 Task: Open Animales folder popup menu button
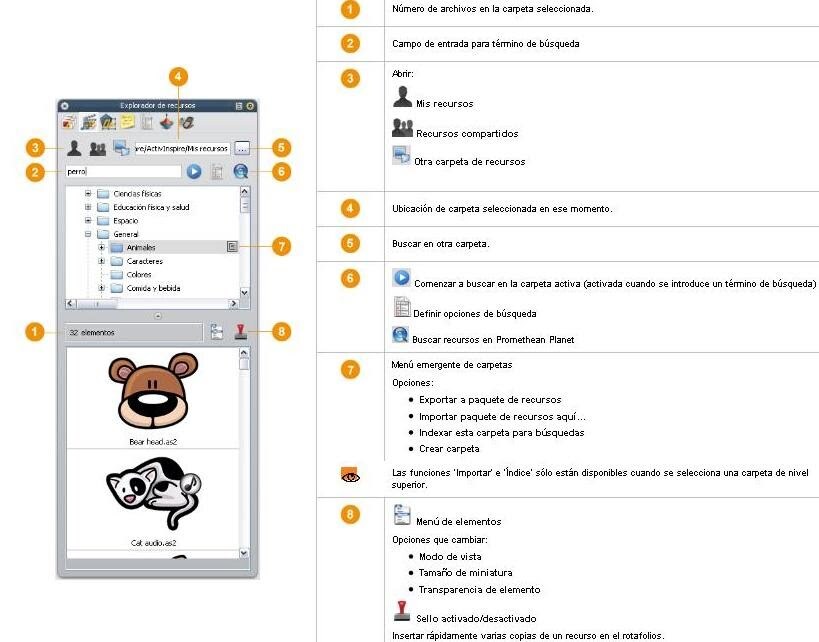(231, 246)
